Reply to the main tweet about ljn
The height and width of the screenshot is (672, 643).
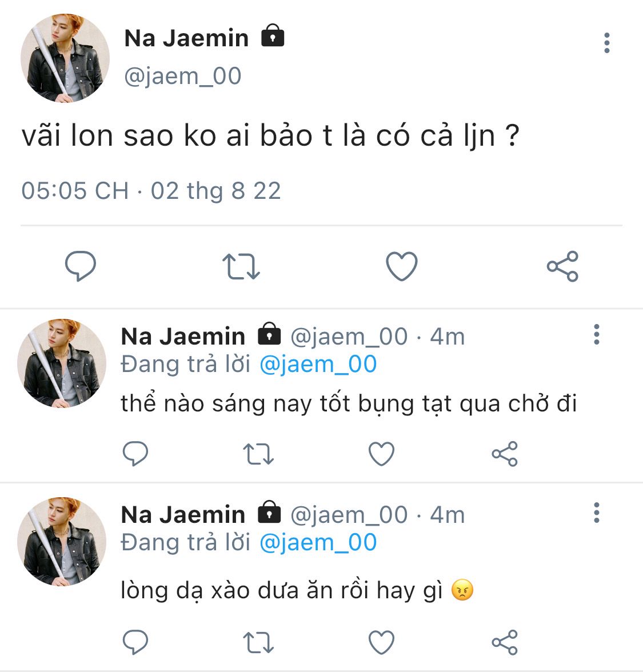(x=81, y=266)
